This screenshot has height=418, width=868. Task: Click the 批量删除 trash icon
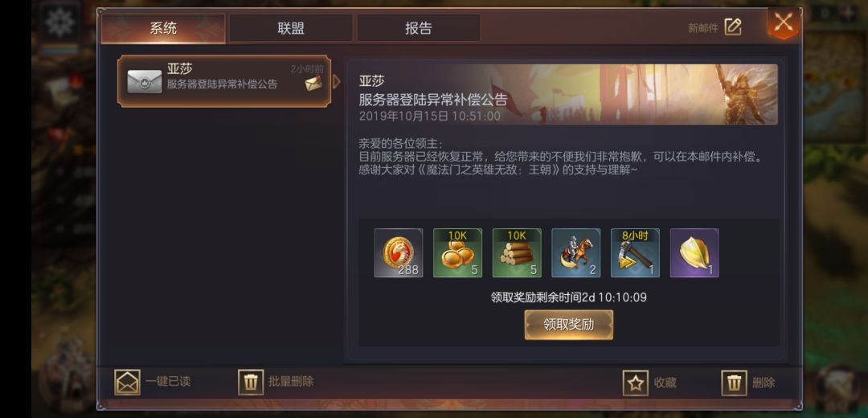click(x=251, y=382)
